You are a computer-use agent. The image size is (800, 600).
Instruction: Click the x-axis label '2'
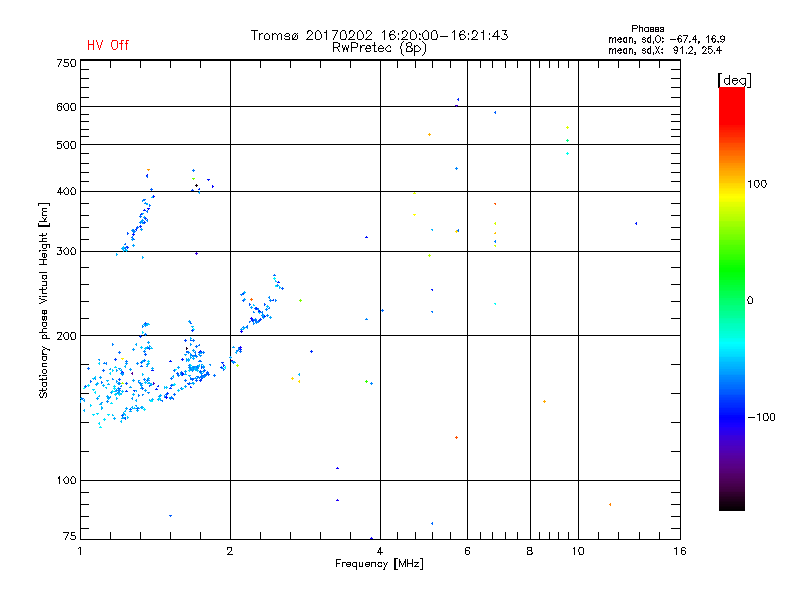pos(230,551)
